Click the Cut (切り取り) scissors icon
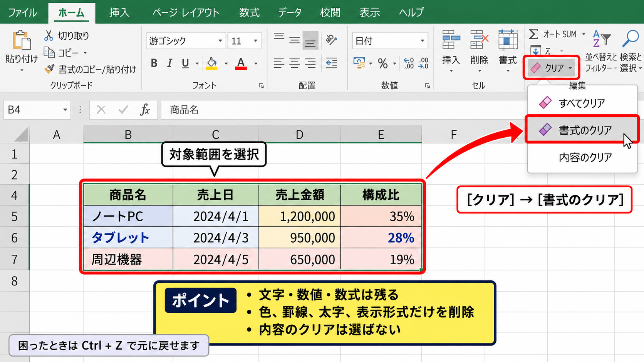The height and width of the screenshot is (362, 644). point(49,36)
